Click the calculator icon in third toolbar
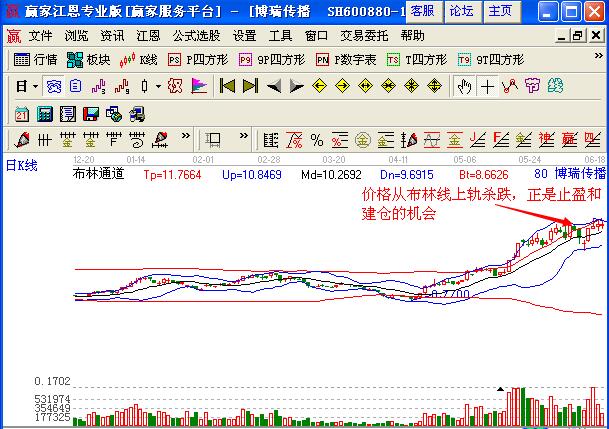609x429 pixels. point(44,113)
